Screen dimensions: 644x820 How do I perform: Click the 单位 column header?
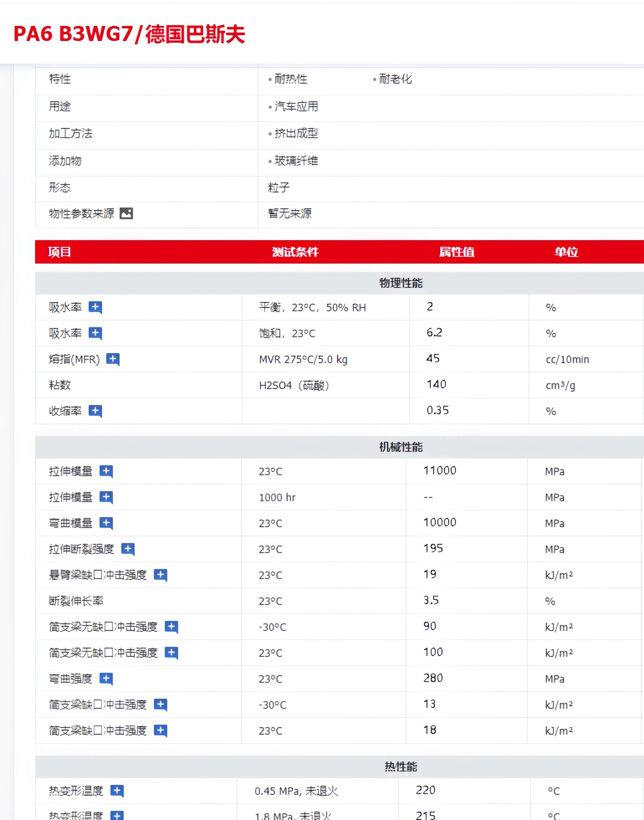point(566,252)
